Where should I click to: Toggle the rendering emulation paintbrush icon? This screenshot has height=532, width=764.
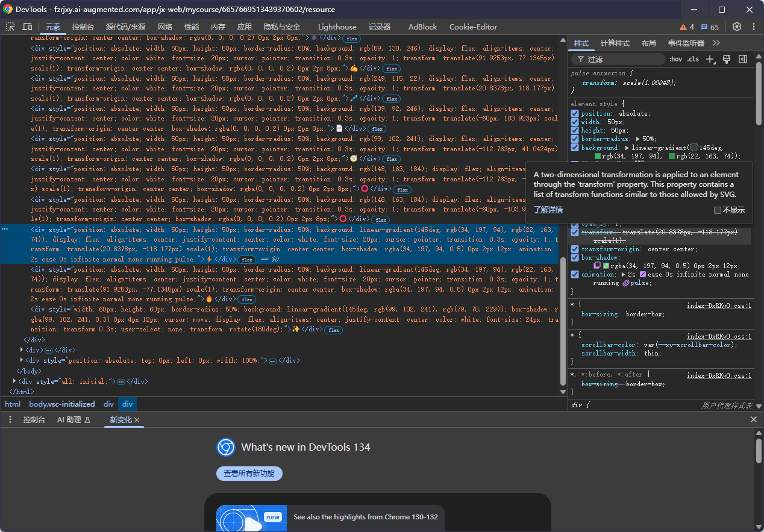[x=727, y=59]
